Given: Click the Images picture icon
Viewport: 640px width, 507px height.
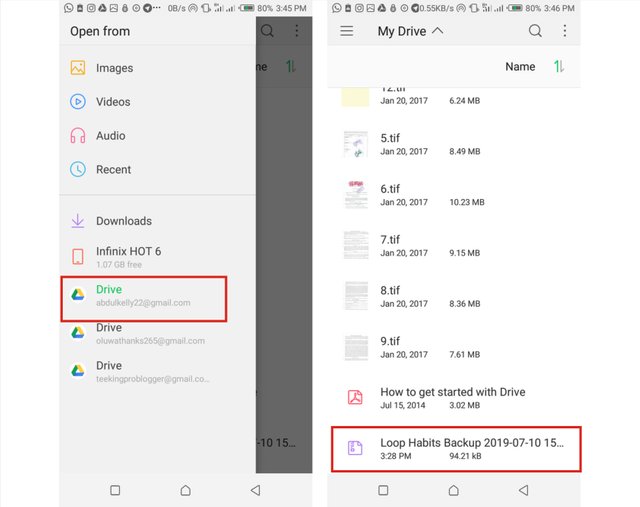Looking at the screenshot, I should point(78,68).
